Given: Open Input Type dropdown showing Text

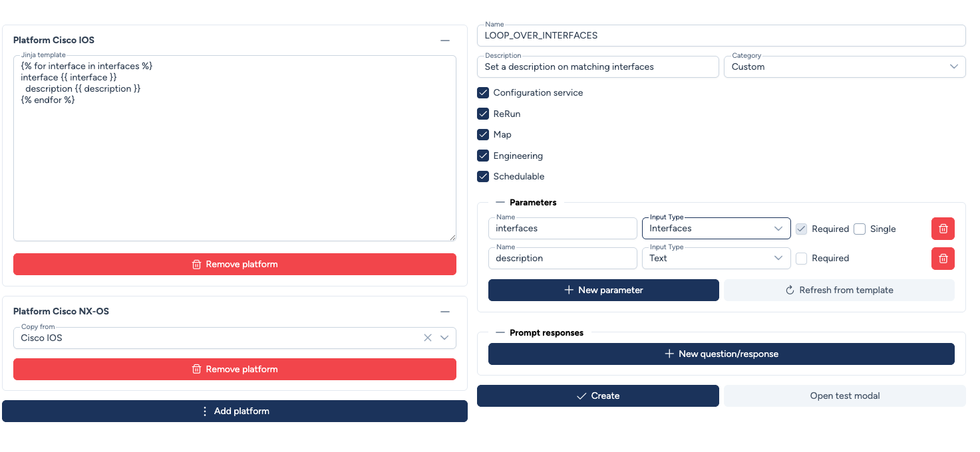Looking at the screenshot, I should [716, 259].
